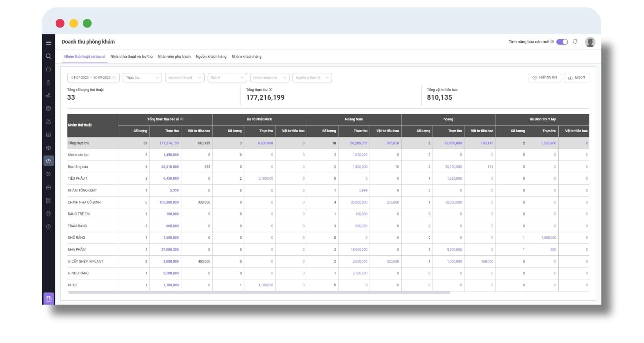Click the Hoàng Nam column group header

click(x=354, y=119)
